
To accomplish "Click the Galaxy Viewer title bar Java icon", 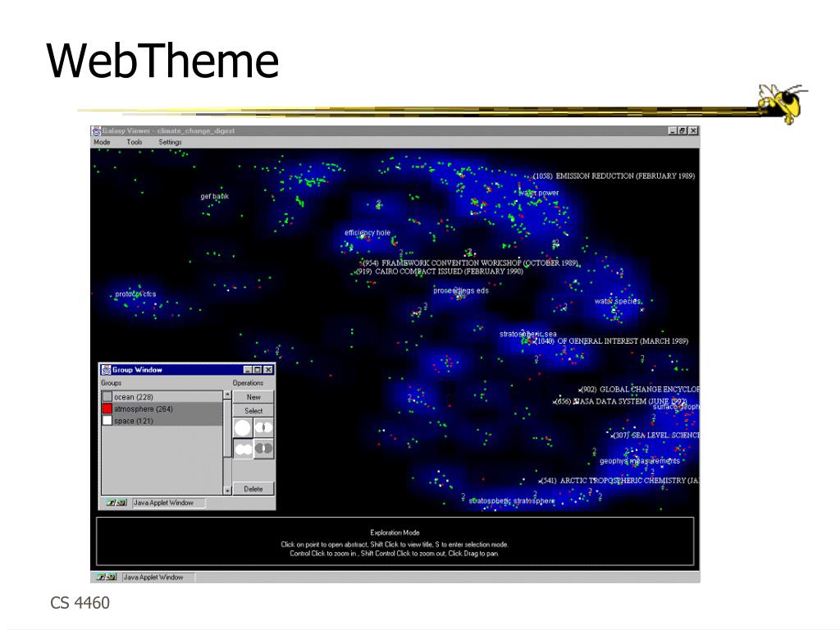I will click(x=97, y=130).
